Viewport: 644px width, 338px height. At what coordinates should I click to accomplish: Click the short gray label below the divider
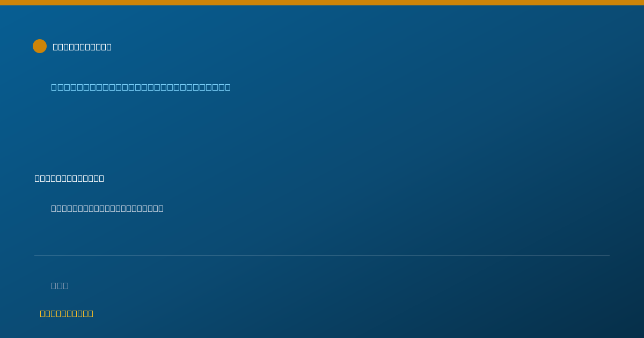pyautogui.click(x=60, y=285)
